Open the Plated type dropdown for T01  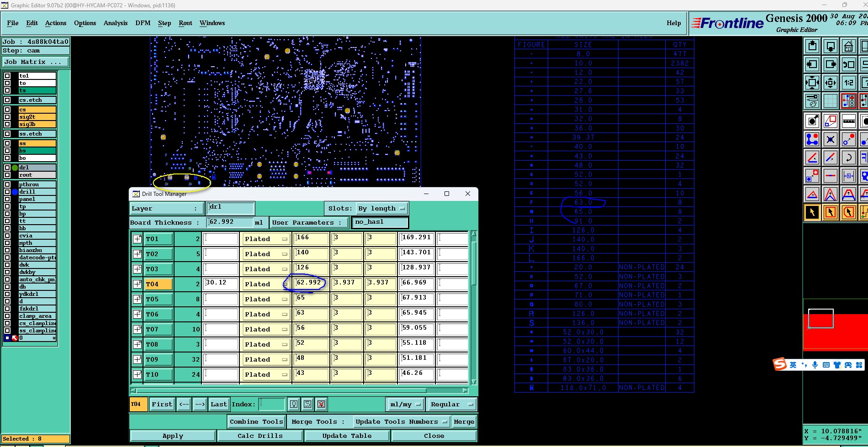(266, 239)
